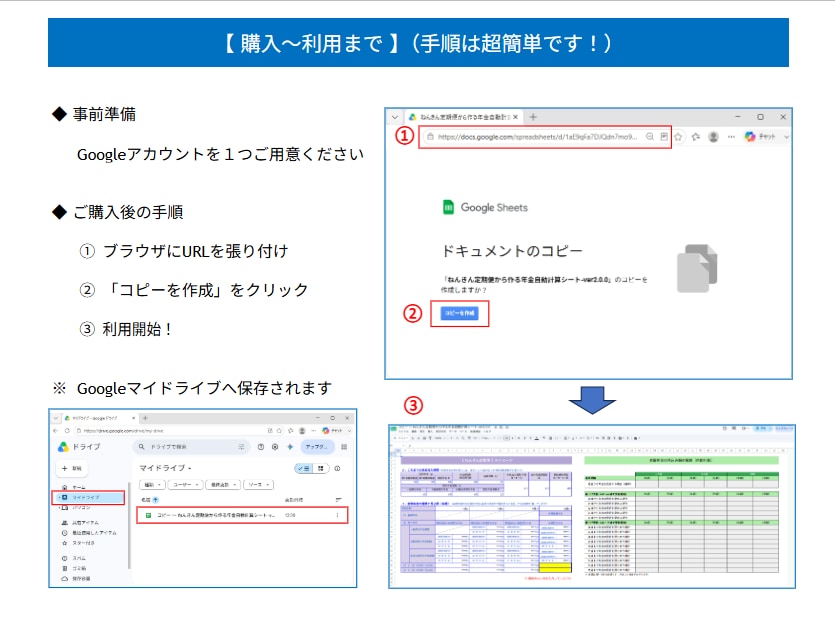Open three-dot menu in Drive browser toolbar
The height and width of the screenshot is (636, 835).
(314, 430)
